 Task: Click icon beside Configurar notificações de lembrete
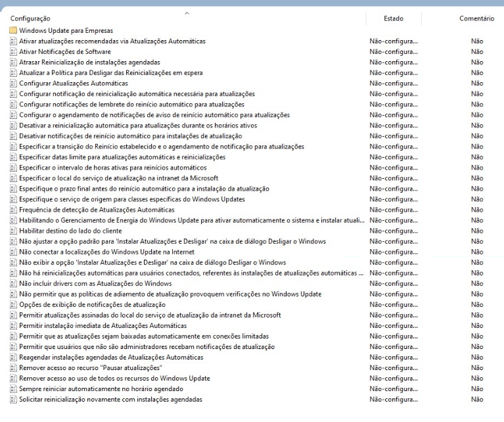13,105
